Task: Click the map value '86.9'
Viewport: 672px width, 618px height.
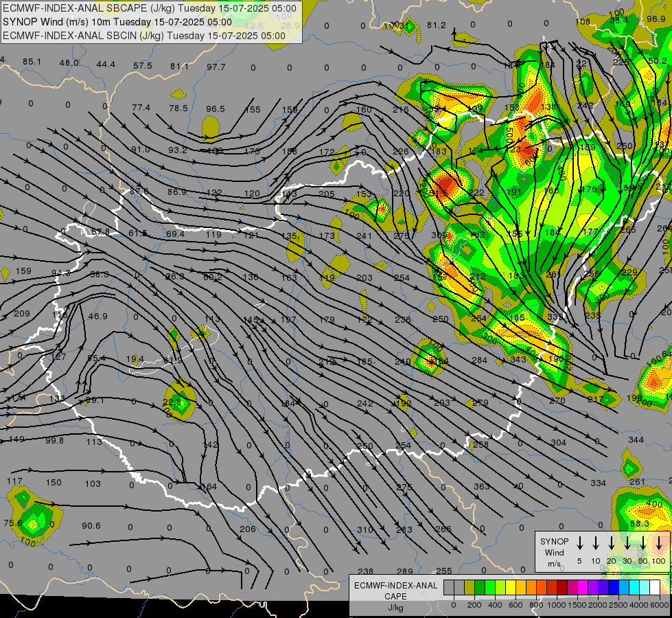Action: [x=177, y=192]
